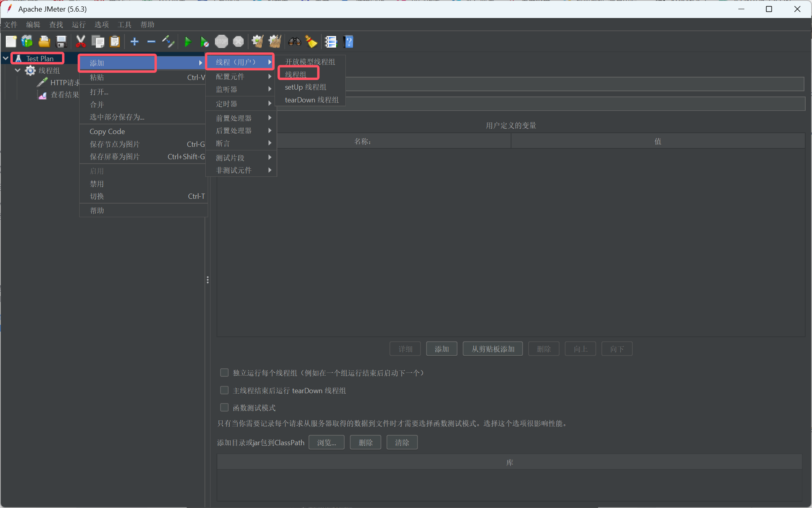
Task: Click the binoculars Search icon
Action: [295, 42]
